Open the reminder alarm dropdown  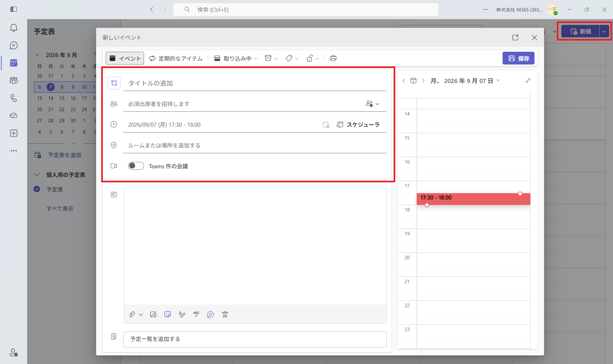(271, 58)
